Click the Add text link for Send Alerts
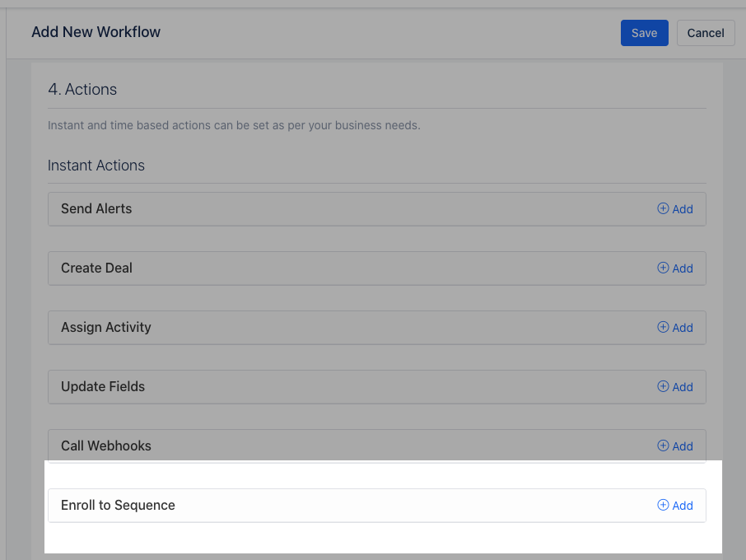 pos(683,209)
